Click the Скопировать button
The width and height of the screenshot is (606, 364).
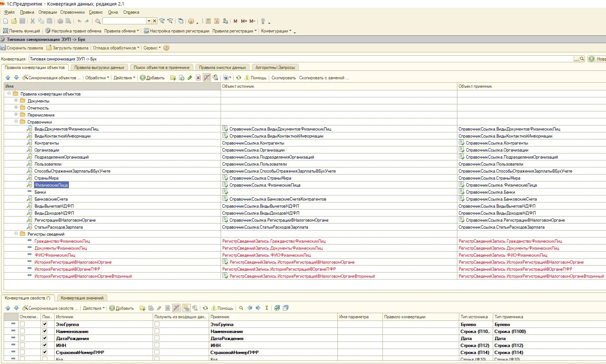(x=284, y=78)
